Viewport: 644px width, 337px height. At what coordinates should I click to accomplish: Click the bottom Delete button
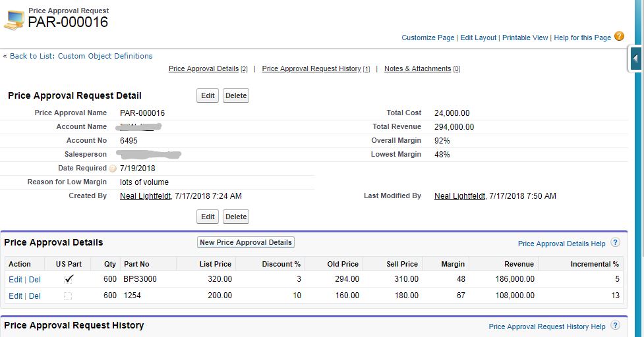235,217
